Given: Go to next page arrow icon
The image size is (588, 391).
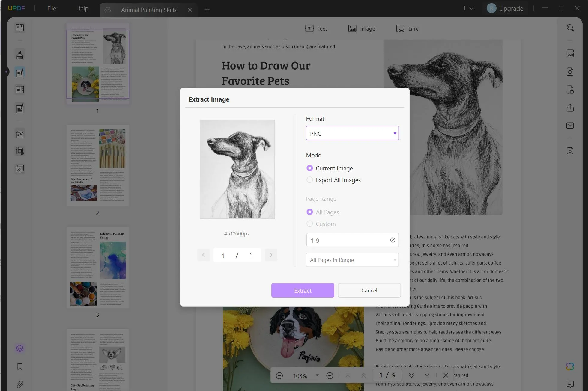Looking at the screenshot, I should coord(411,375).
